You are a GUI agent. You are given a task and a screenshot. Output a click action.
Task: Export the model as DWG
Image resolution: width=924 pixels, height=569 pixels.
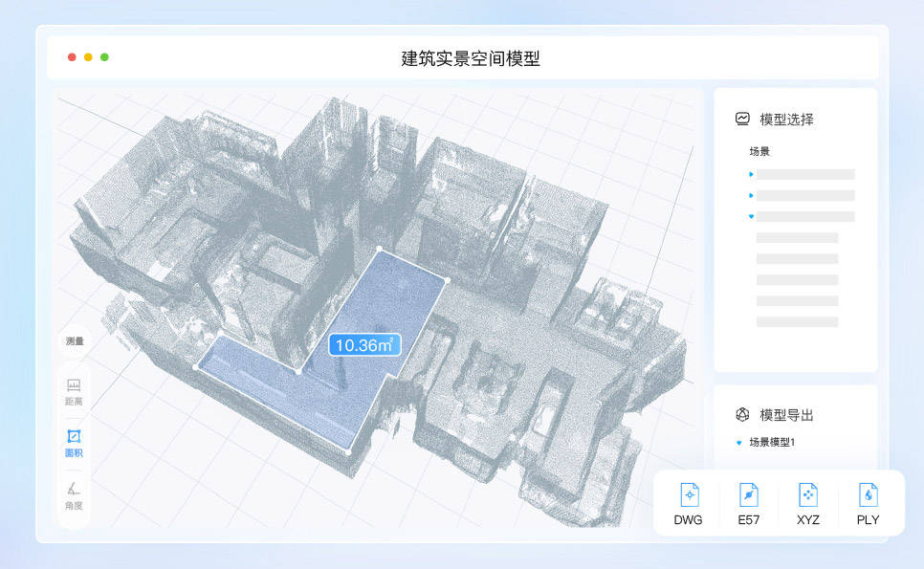point(688,504)
